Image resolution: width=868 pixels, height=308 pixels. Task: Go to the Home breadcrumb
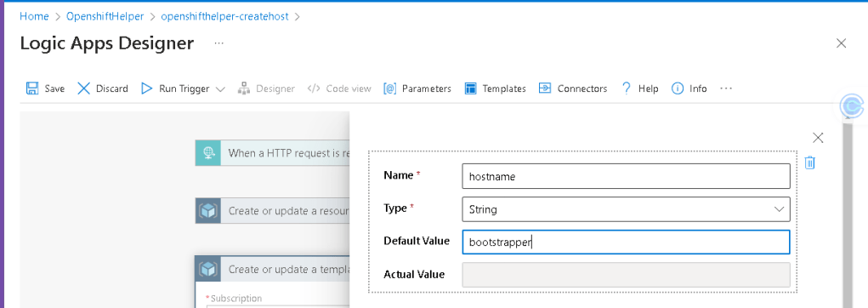pos(34,16)
